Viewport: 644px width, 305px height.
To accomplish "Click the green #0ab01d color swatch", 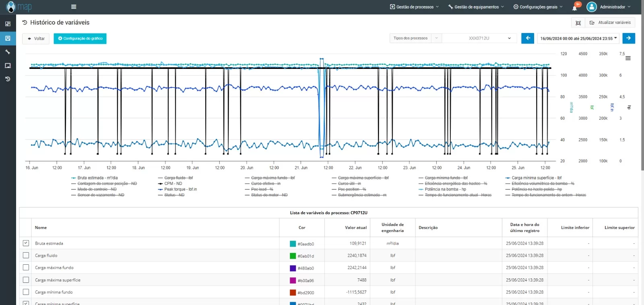I will point(293,256).
